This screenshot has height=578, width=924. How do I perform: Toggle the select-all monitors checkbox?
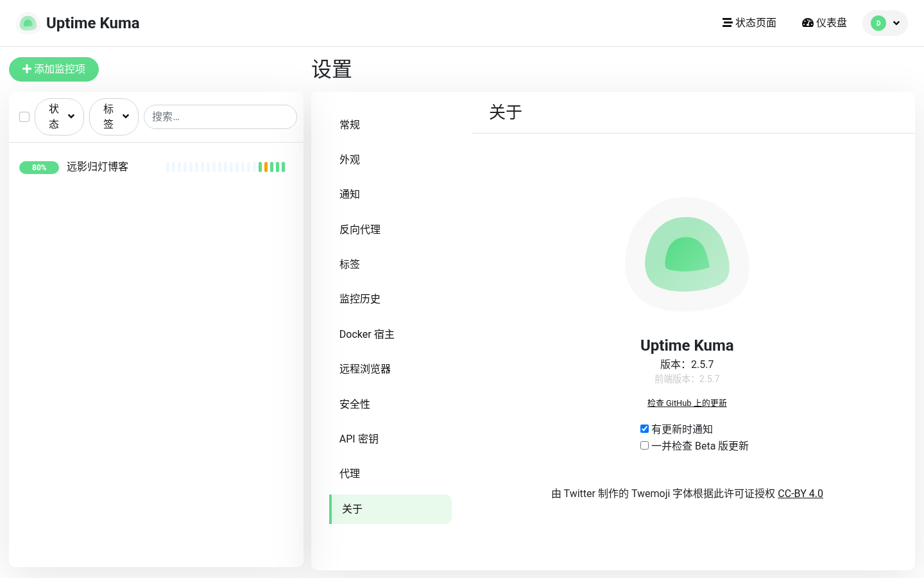(24, 117)
